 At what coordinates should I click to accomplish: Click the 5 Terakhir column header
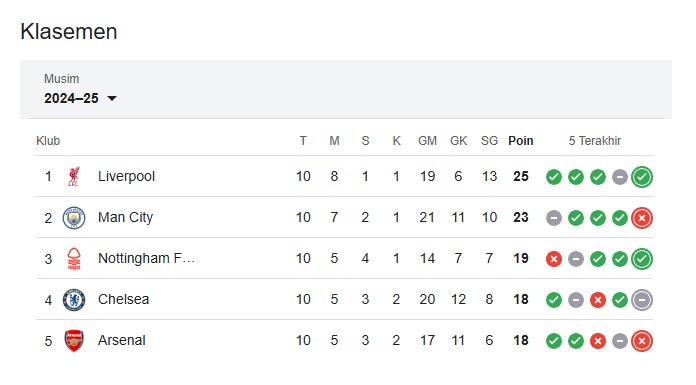[595, 141]
